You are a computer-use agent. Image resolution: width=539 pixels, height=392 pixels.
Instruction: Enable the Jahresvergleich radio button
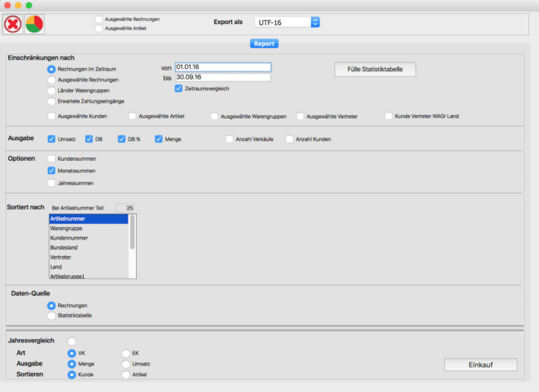click(x=71, y=341)
